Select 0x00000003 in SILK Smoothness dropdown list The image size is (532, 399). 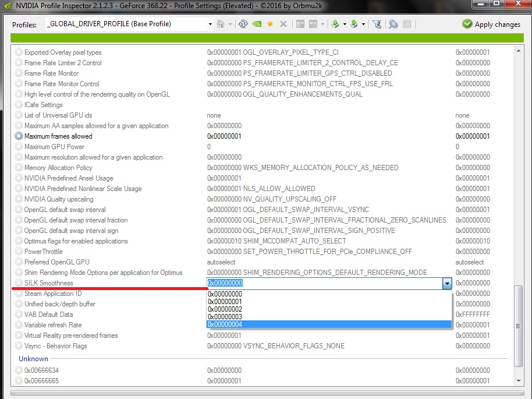[329, 317]
